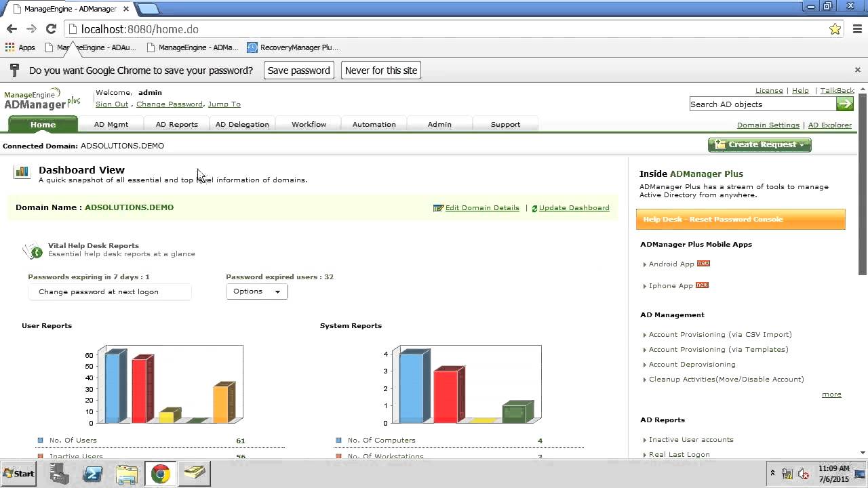Focus the Search AD objects field
868x488 pixels.
[763, 104]
